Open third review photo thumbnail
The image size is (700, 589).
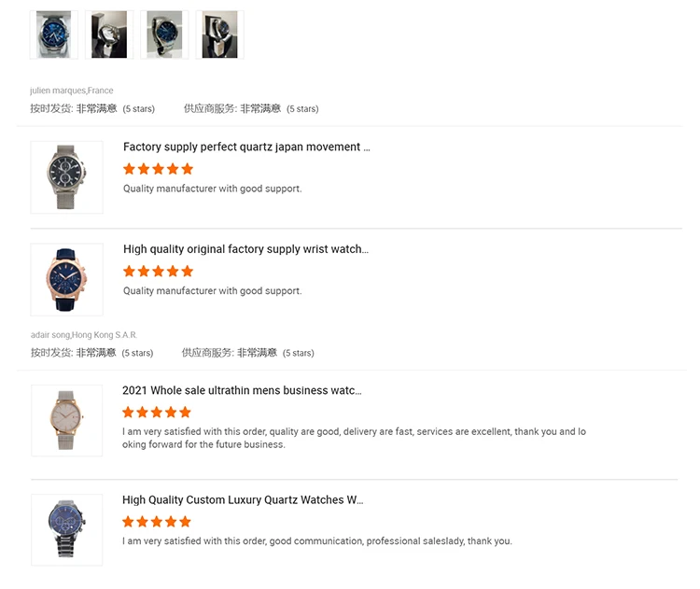[164, 35]
